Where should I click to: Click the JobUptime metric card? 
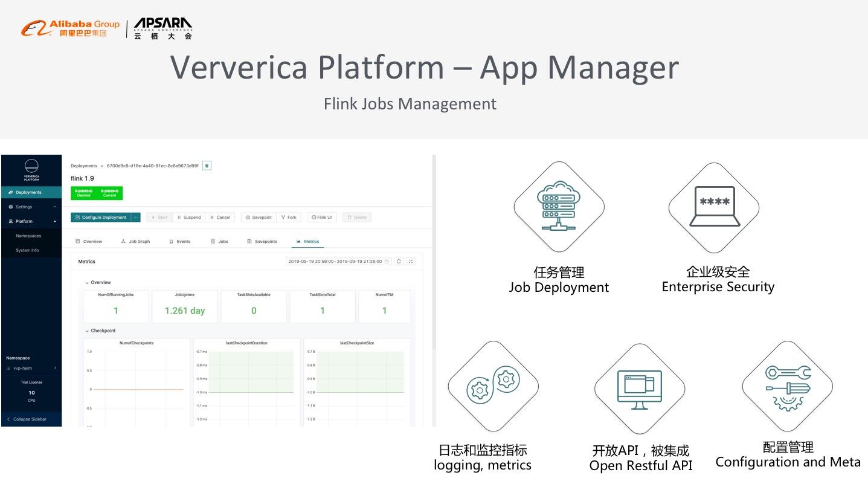click(185, 306)
